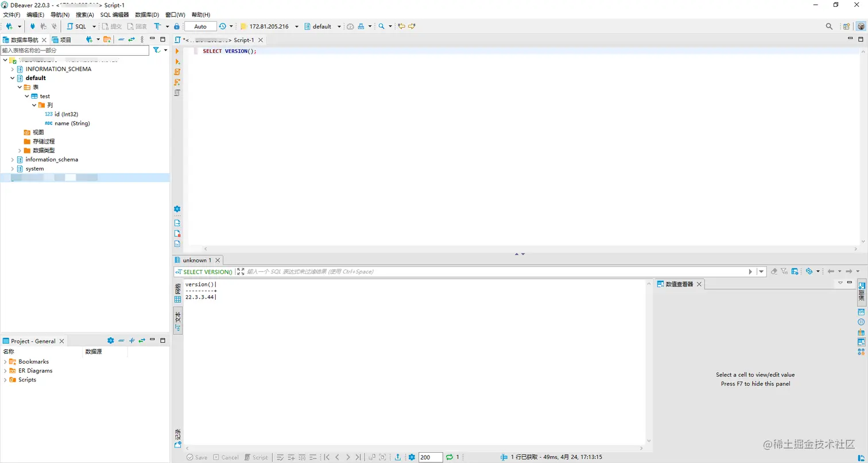Viewport: 868px width, 463px height.
Task: Click the transaction lock icon in toolbar
Action: pos(177,26)
